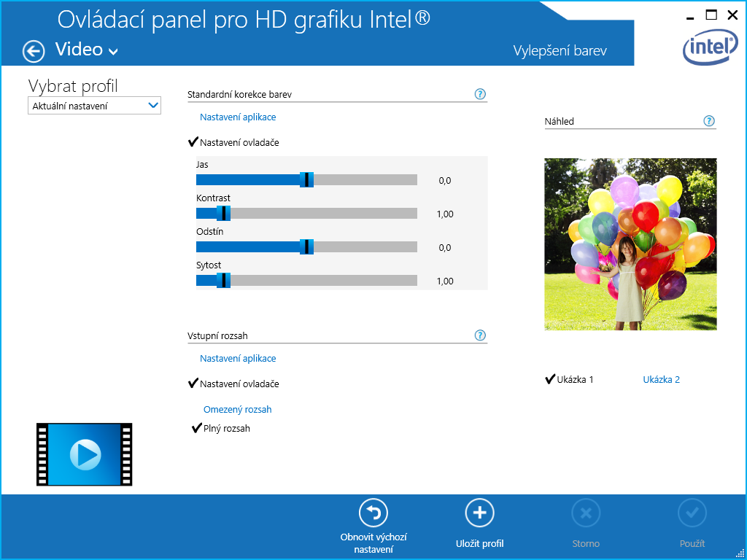Click the Storno cancel button
Viewport: 747px width, 560px height.
coord(586,524)
